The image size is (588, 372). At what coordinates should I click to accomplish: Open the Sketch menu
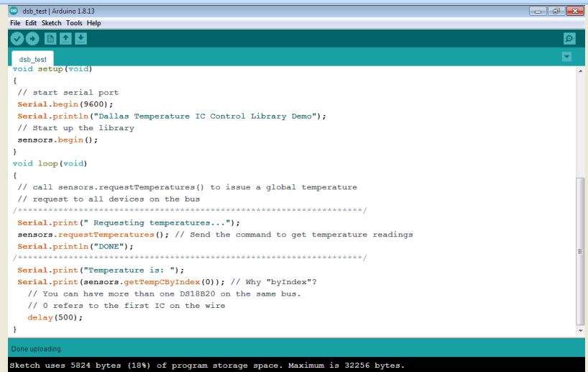point(51,23)
